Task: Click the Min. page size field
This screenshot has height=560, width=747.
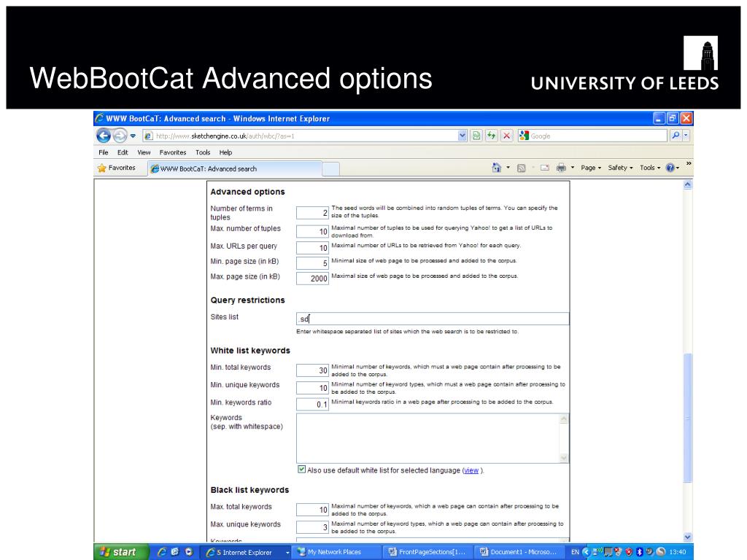Action: pyautogui.click(x=312, y=262)
